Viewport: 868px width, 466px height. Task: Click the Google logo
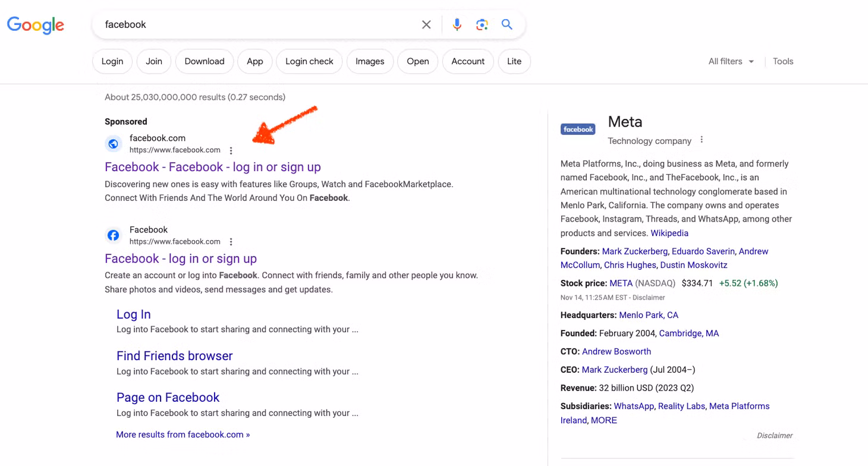(36, 25)
